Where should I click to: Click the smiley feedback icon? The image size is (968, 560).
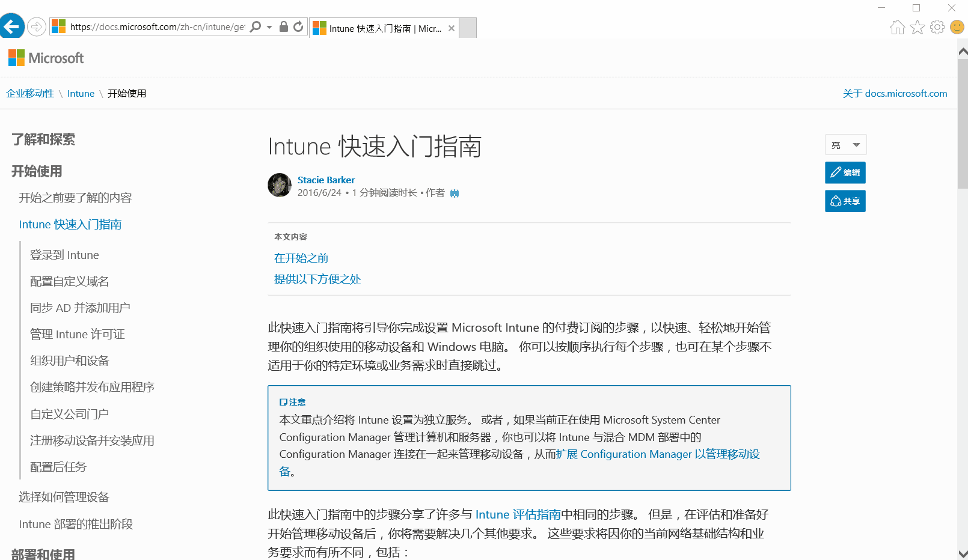(x=957, y=27)
